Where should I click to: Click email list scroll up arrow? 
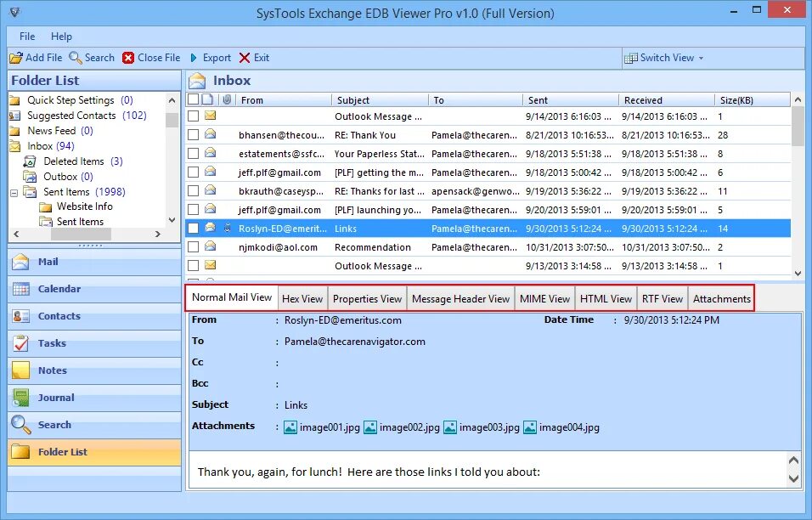[798, 100]
